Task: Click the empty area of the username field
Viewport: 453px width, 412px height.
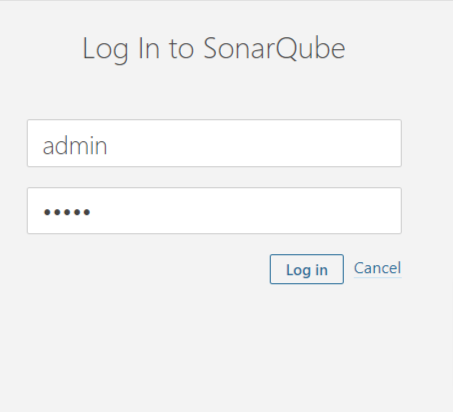Action: coord(253,143)
